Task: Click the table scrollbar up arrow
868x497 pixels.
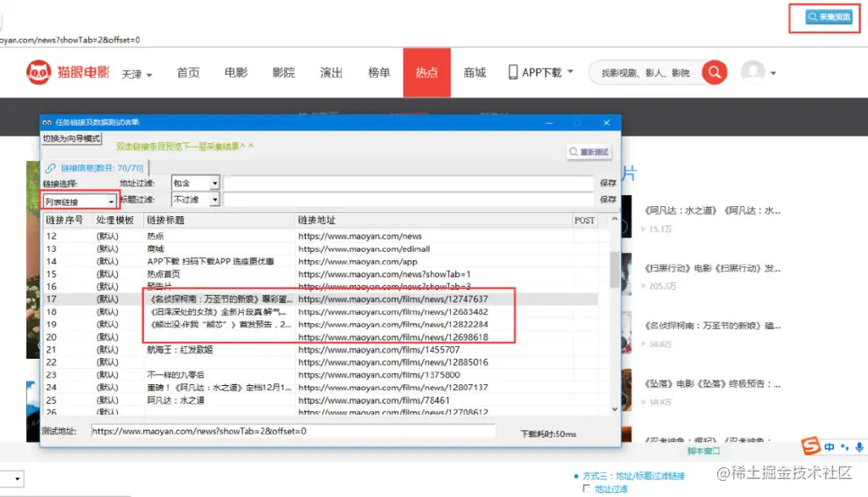Action: [x=615, y=220]
